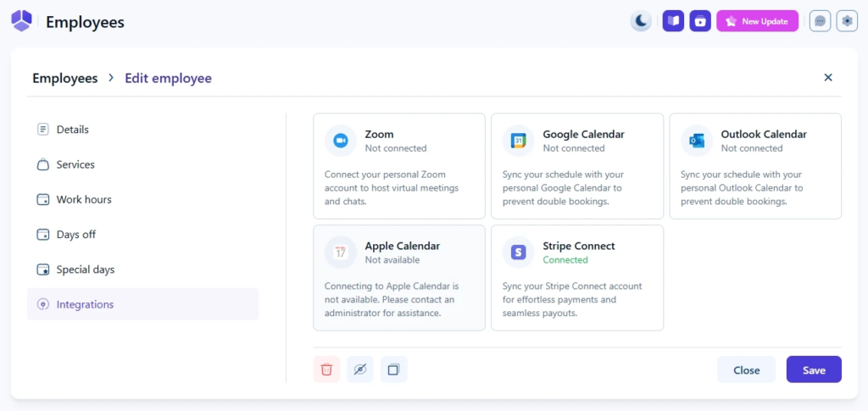Go to Work hours section
The image size is (868, 411).
(84, 199)
